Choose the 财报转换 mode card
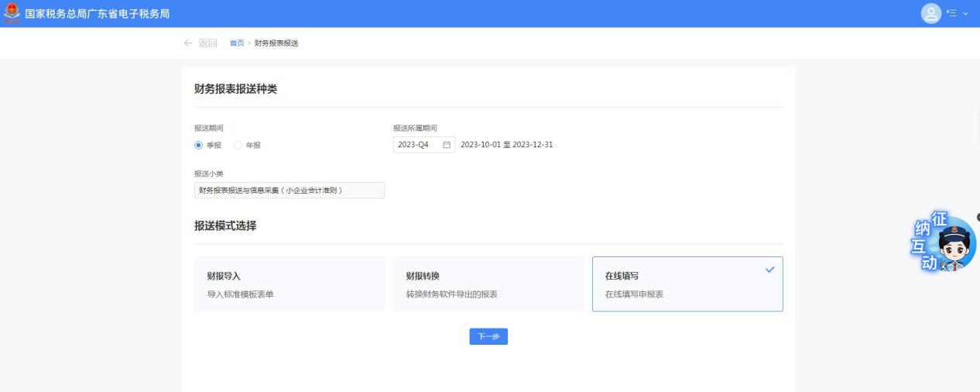This screenshot has width=980, height=392. coord(488,284)
